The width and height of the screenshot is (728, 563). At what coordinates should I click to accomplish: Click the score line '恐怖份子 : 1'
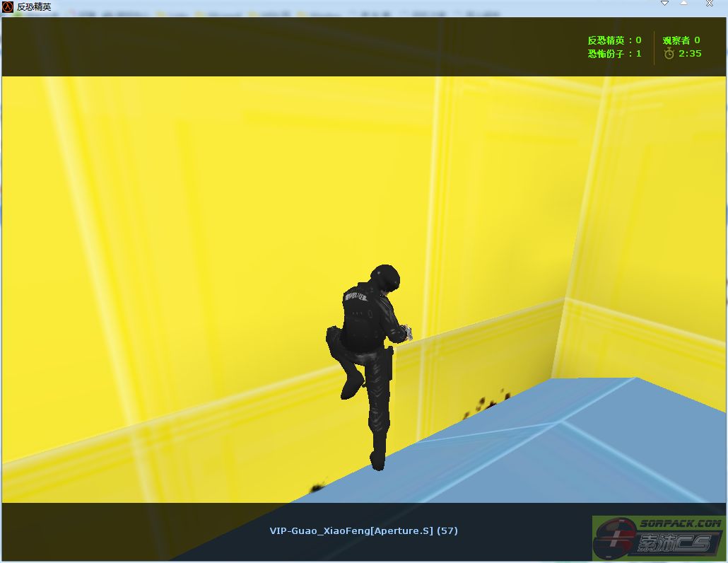click(614, 54)
